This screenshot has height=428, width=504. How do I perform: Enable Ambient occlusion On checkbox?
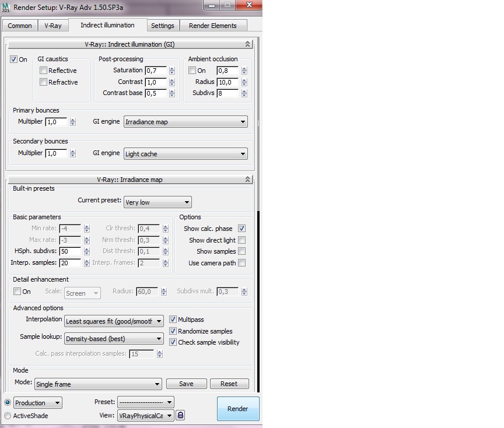[192, 70]
